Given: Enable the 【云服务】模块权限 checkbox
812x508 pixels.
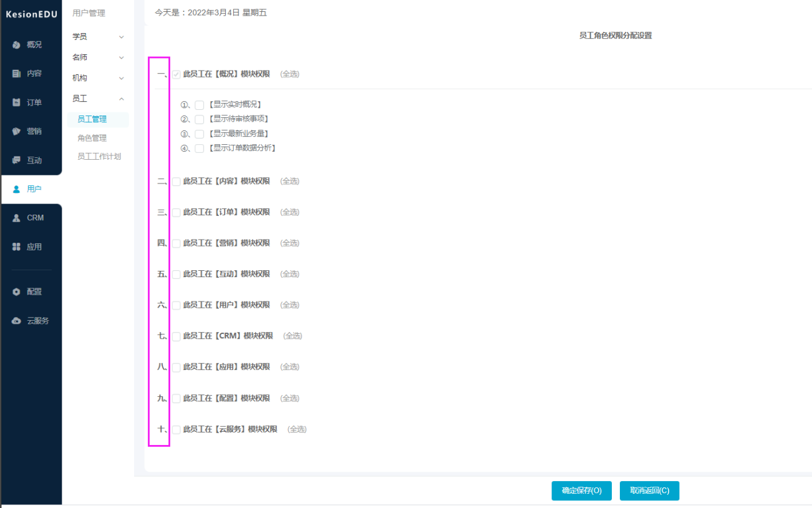Looking at the screenshot, I should 176,429.
